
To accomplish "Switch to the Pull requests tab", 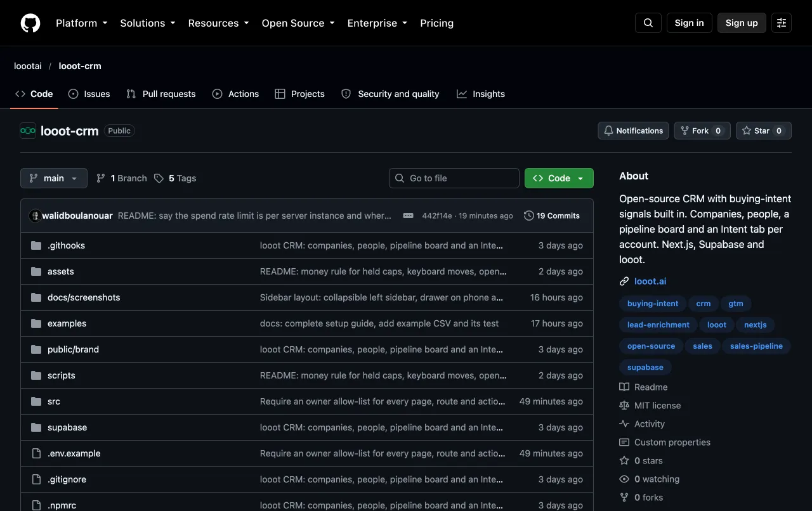I will click(161, 94).
